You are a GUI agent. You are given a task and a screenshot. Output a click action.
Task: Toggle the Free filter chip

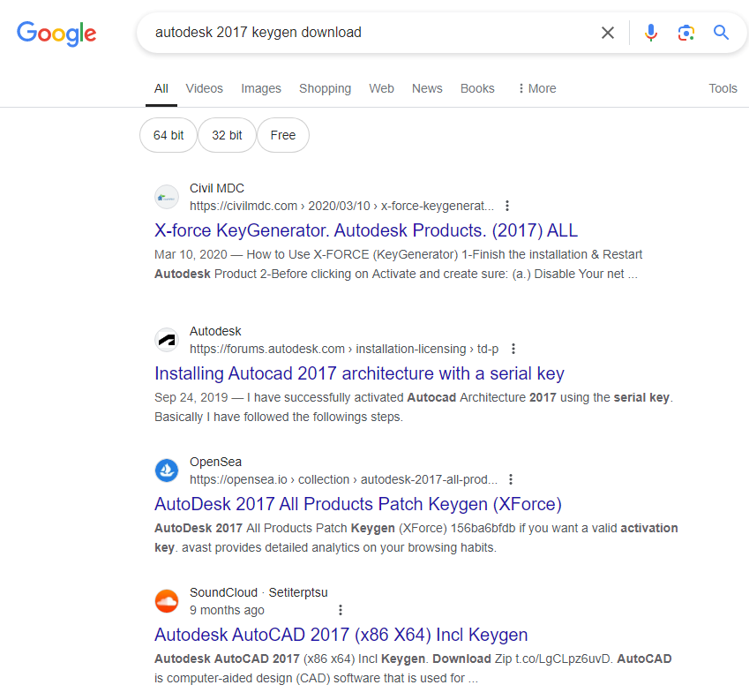(x=283, y=135)
